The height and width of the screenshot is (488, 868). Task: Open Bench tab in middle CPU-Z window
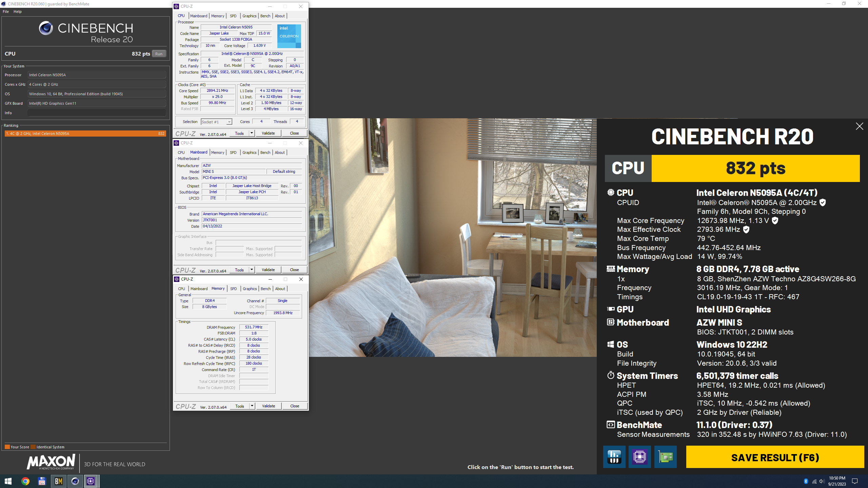[x=265, y=152]
